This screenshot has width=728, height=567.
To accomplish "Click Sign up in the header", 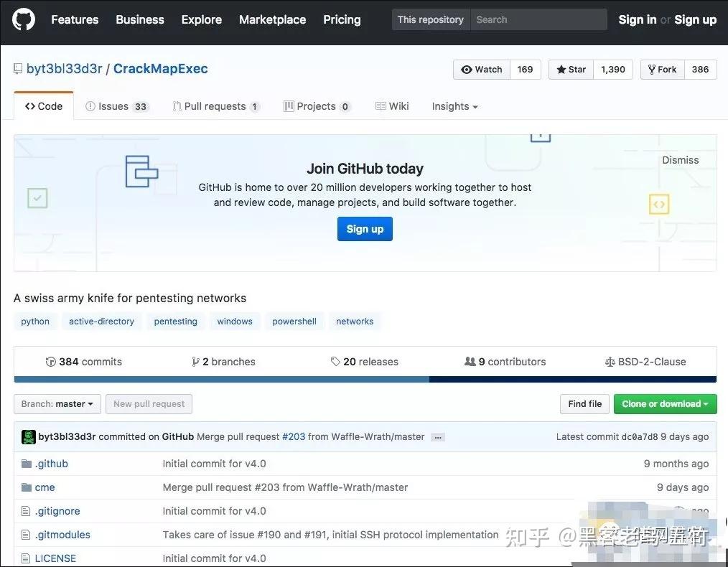I will pyautogui.click(x=695, y=19).
